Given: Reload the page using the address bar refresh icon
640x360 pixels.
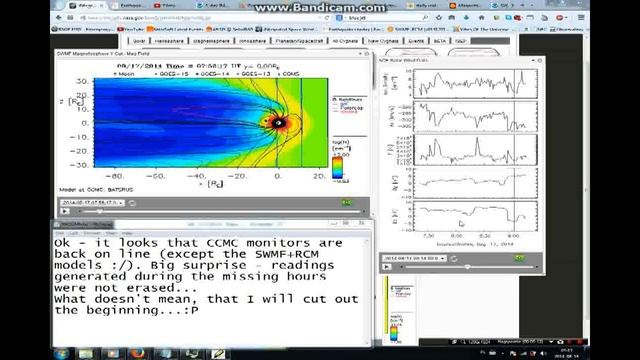Looking at the screenshot, I should tap(327, 18).
